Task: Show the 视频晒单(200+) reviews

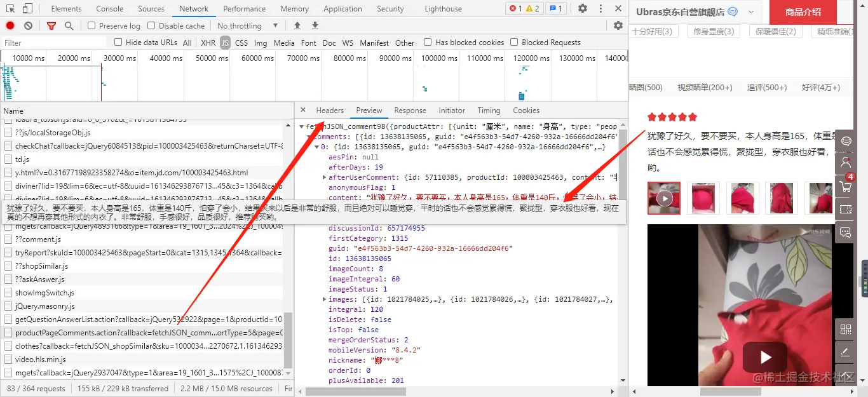Action: (x=705, y=87)
